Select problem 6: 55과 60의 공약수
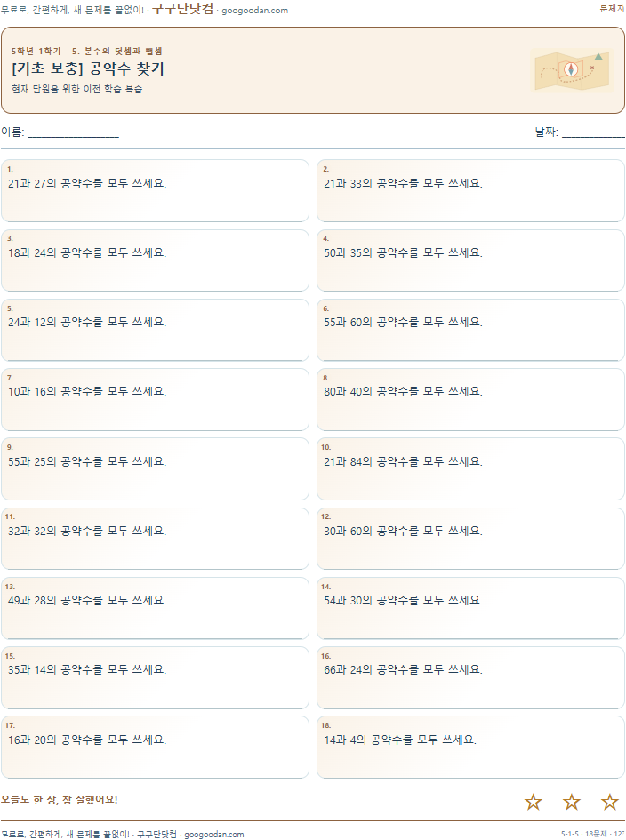Viewport: 626px width, 840px height. [470, 330]
